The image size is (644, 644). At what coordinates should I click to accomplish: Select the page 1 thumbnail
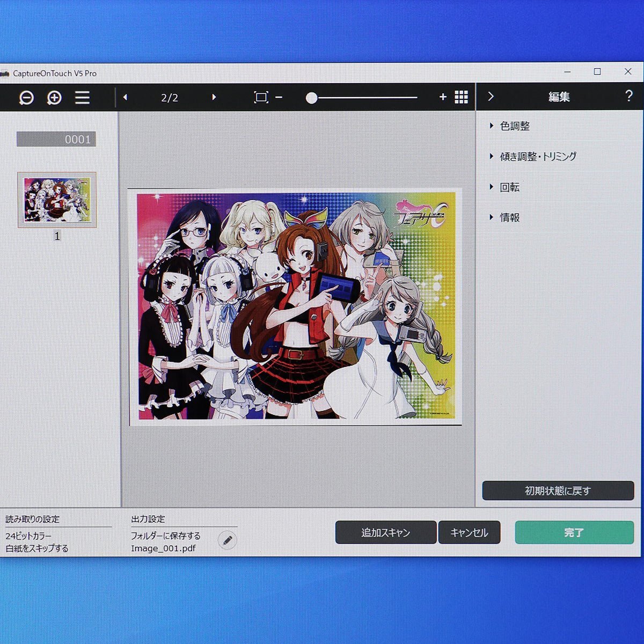tap(57, 200)
